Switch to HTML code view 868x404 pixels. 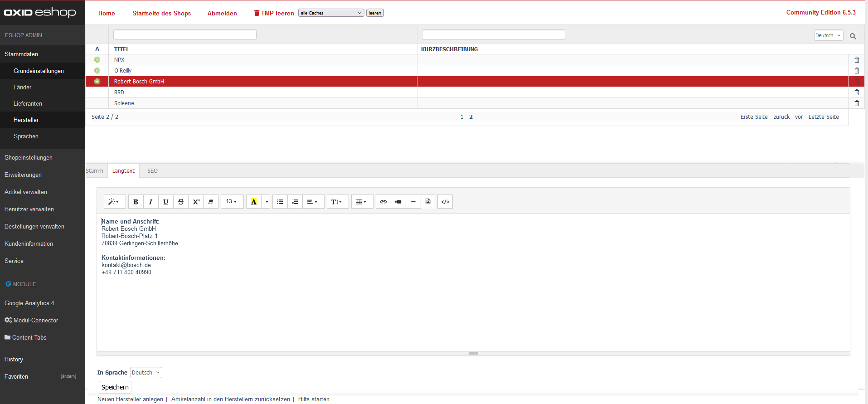click(445, 202)
